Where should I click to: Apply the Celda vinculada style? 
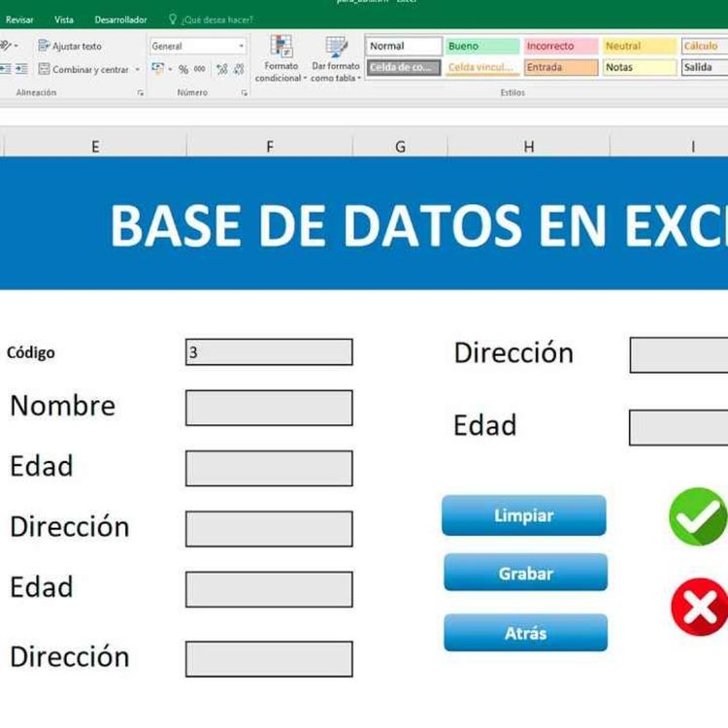coord(482,67)
